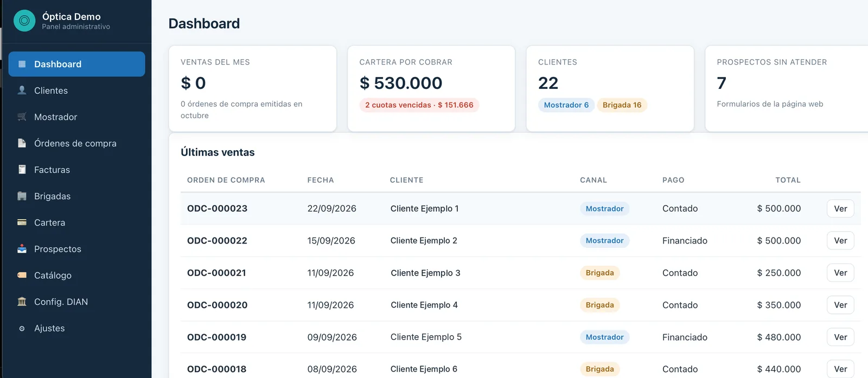Click the Brigada 16 badge
Viewport: 868px width, 378px height.
(622, 105)
